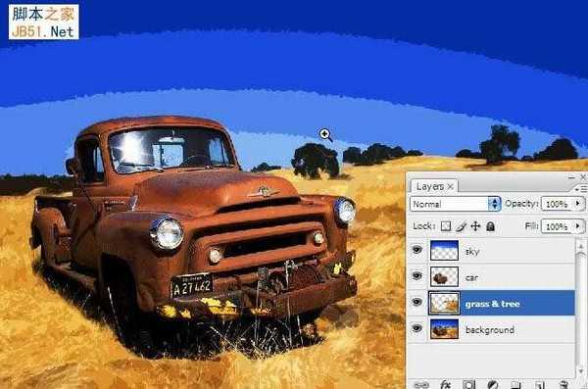Toggle visibility of background layer
588x389 pixels.
(x=416, y=328)
